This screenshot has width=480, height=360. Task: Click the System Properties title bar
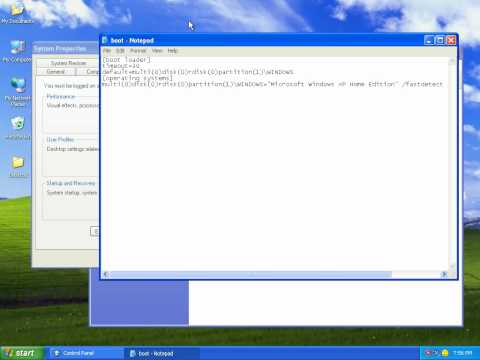pyautogui.click(x=65, y=49)
